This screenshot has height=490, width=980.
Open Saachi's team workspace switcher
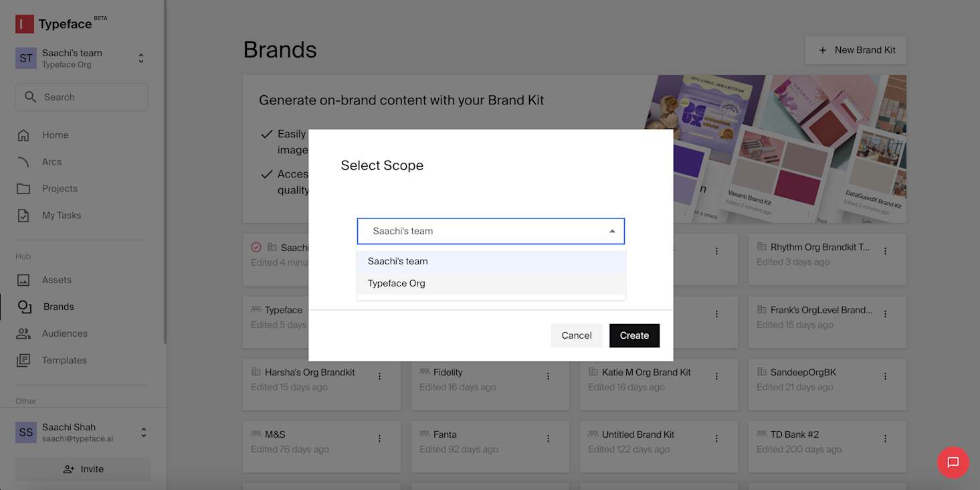(x=81, y=58)
